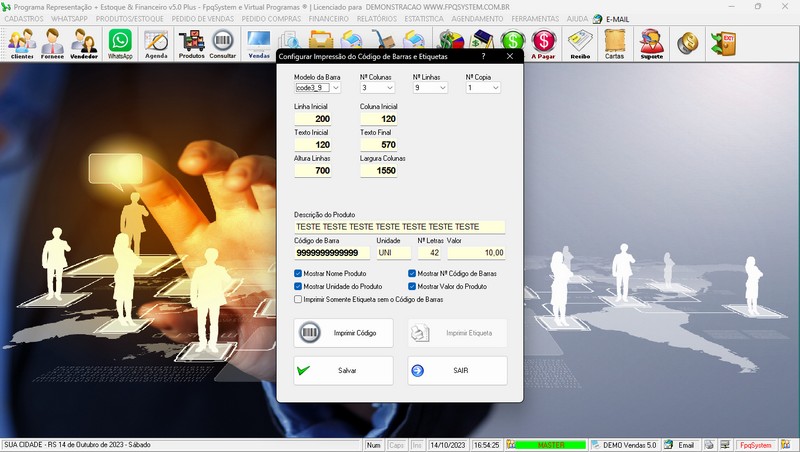Uncheck Mostrar Nome Produto checkbox
Screen dimensions: 800x452
coord(299,273)
